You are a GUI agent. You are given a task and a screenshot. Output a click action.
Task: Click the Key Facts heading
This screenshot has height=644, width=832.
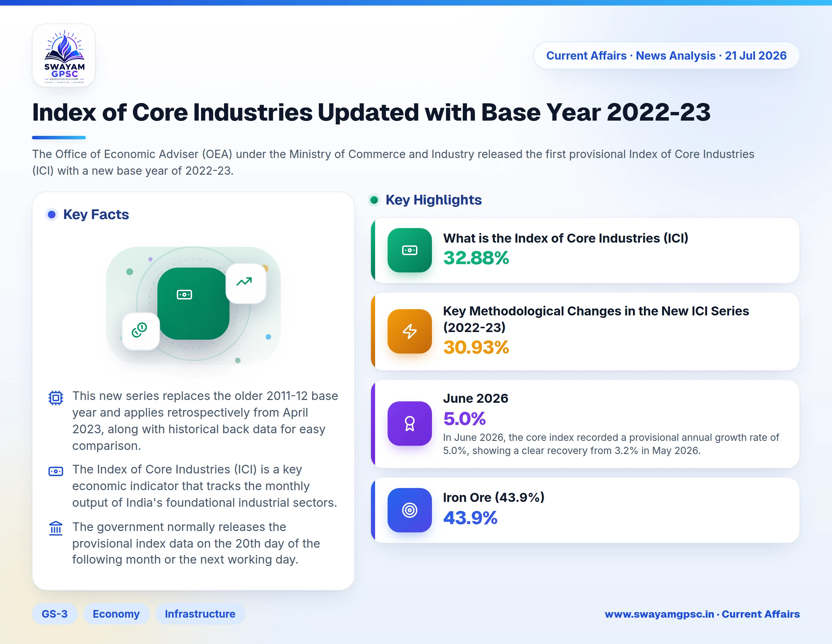pos(96,215)
